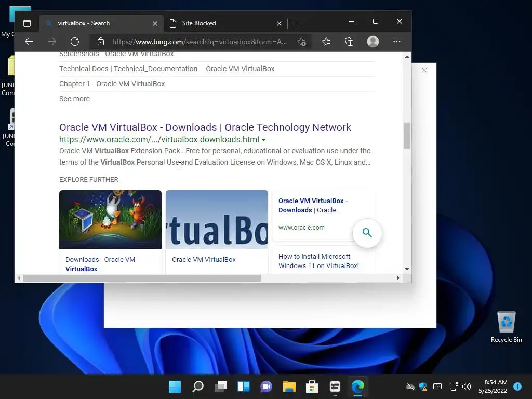Open Microsoft Store on the taskbar
The image size is (532, 399).
tap(312, 387)
